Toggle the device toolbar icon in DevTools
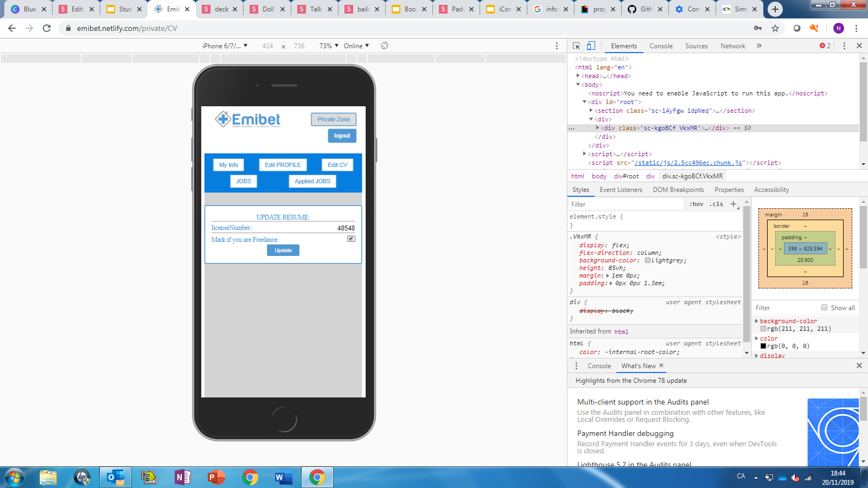 pyautogui.click(x=591, y=46)
